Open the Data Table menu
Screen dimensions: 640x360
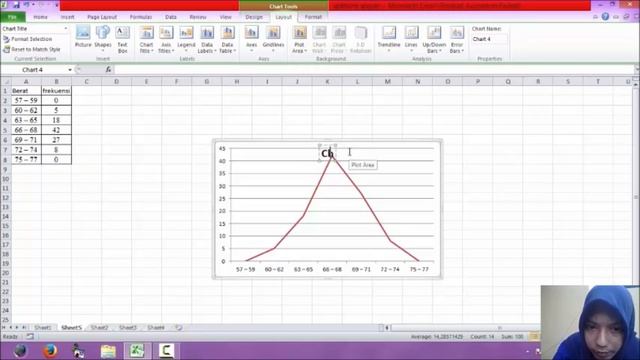point(227,40)
